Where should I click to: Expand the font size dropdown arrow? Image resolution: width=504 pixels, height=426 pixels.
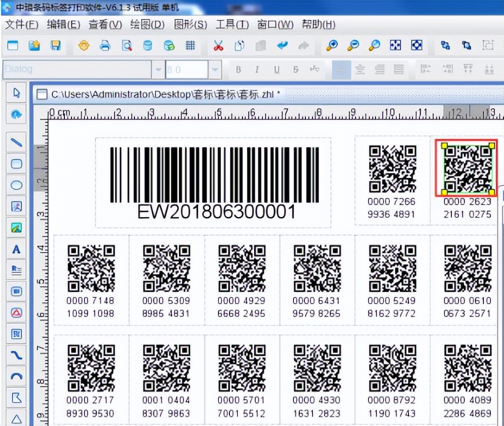pyautogui.click(x=214, y=69)
